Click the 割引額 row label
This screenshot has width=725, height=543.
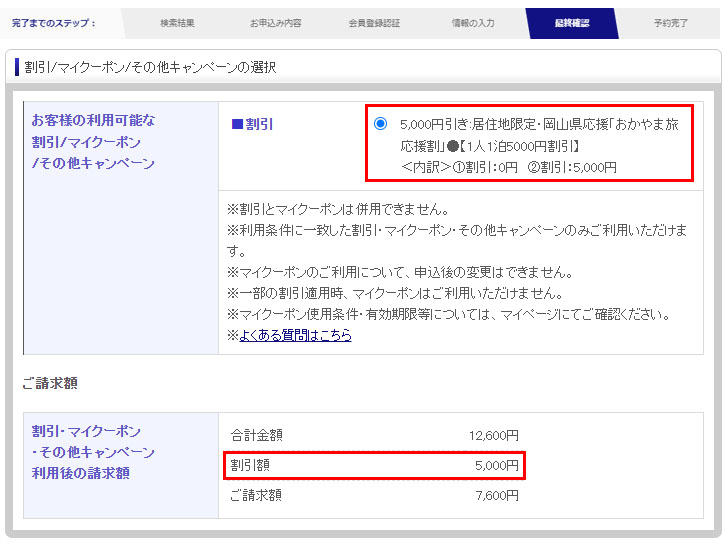[x=250, y=465]
